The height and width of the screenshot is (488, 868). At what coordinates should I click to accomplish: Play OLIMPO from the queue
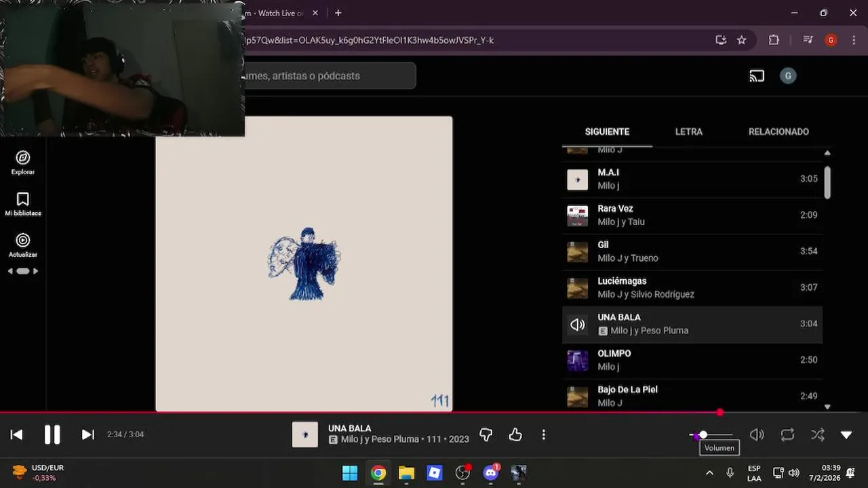coord(692,361)
